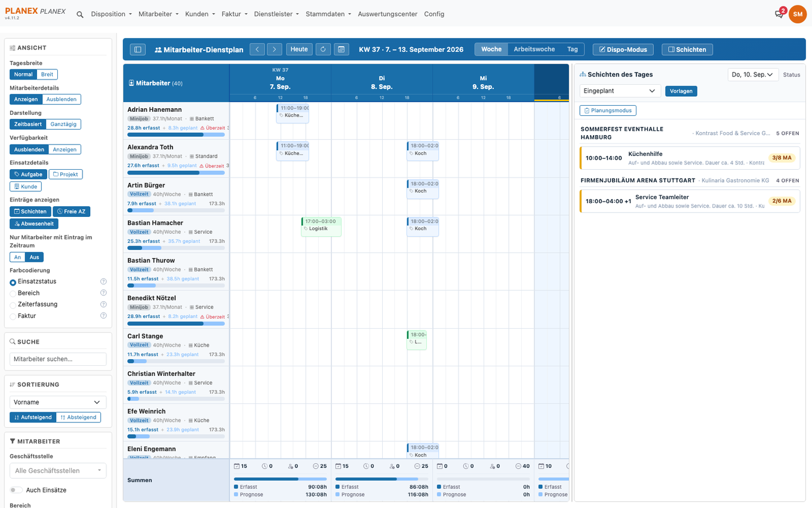Open the search magnifier in top navigation
The width and height of the screenshot is (812, 508).
(80, 14)
